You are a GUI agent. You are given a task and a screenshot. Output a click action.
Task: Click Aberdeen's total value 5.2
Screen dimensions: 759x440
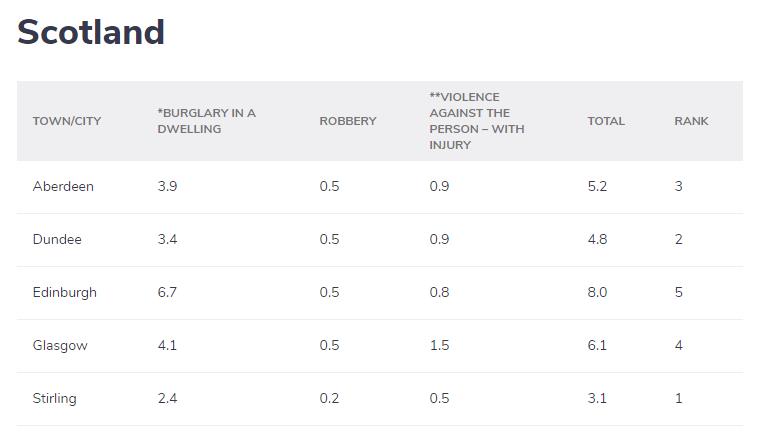point(597,187)
